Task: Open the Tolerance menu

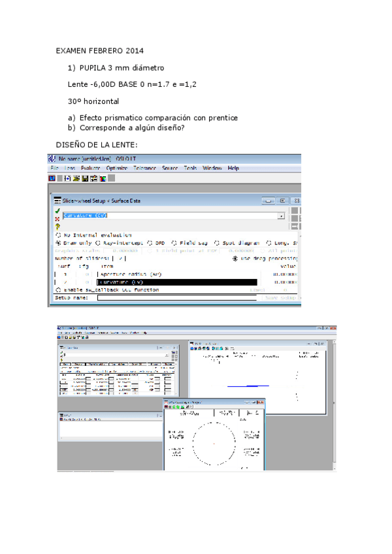Action: [x=144, y=168]
